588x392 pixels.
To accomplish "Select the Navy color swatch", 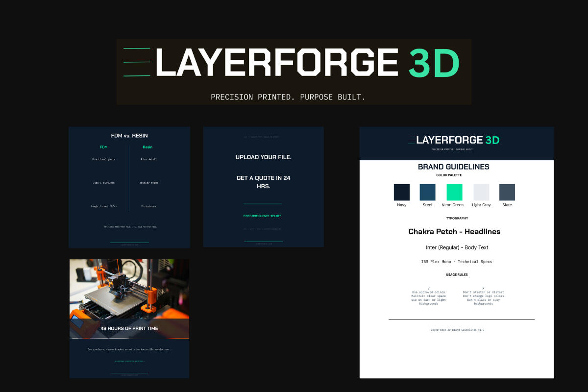I will (x=402, y=192).
